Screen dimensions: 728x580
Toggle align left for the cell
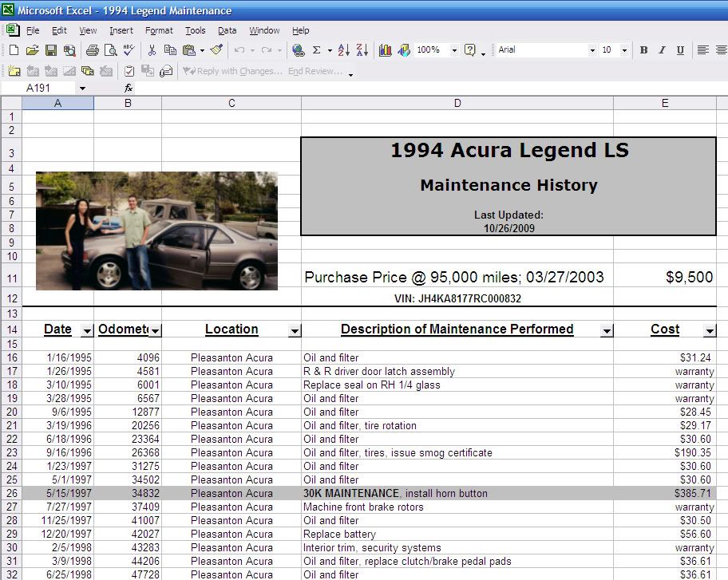pos(703,50)
